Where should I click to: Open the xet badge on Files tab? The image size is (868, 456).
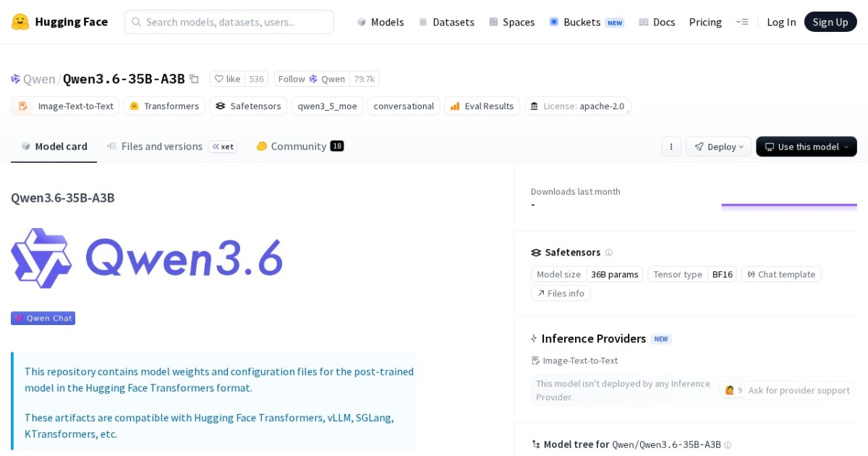pos(223,146)
